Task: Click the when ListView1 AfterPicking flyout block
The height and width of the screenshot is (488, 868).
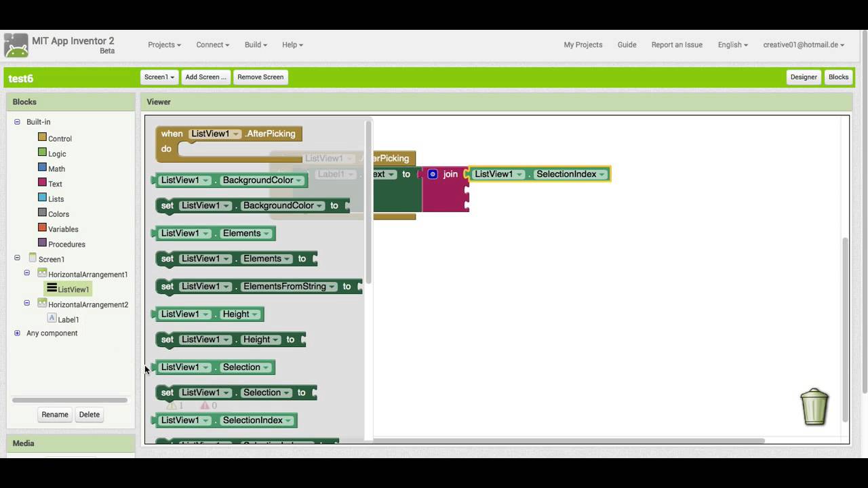Action: [x=229, y=142]
